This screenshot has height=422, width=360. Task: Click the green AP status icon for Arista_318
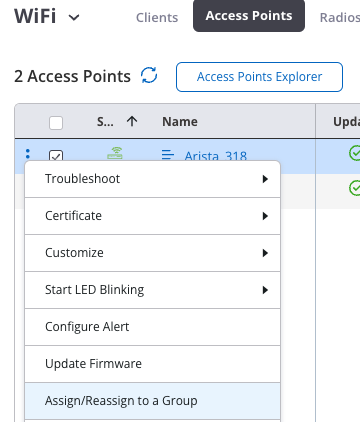tap(115, 153)
